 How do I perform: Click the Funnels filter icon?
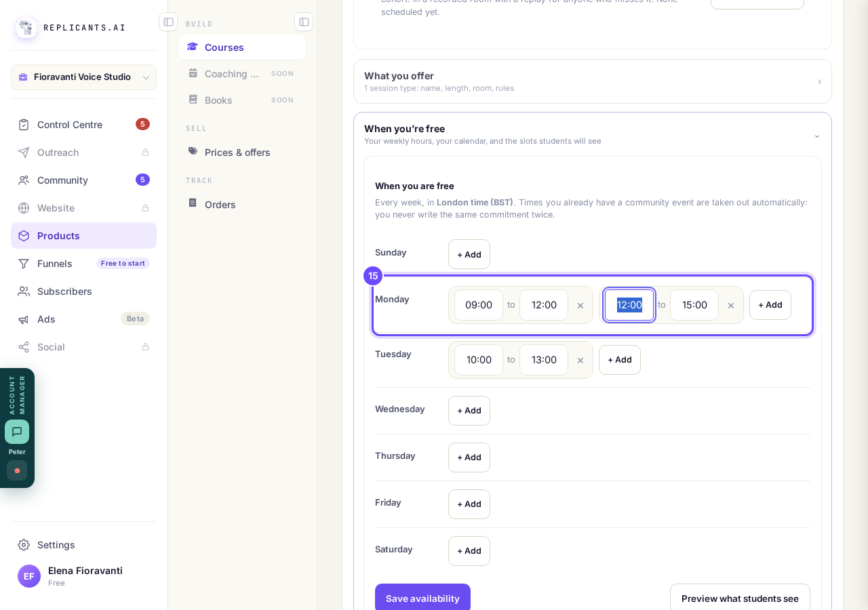pos(24,264)
